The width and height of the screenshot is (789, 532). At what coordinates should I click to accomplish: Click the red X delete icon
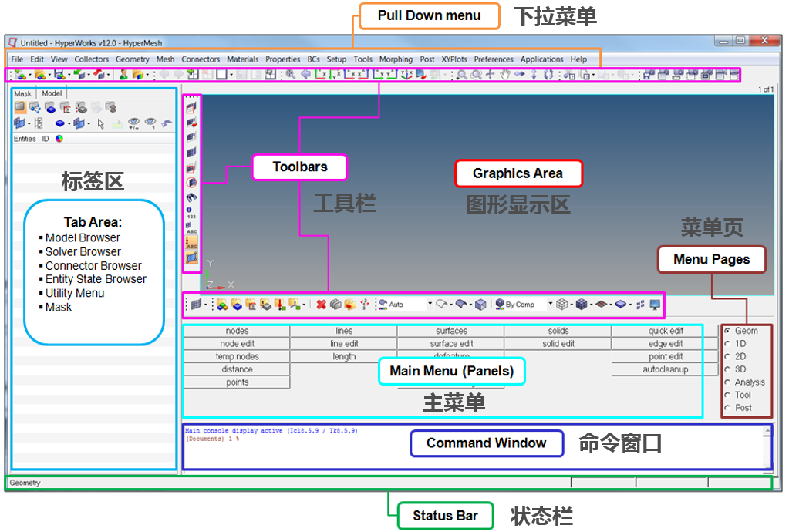coord(319,304)
